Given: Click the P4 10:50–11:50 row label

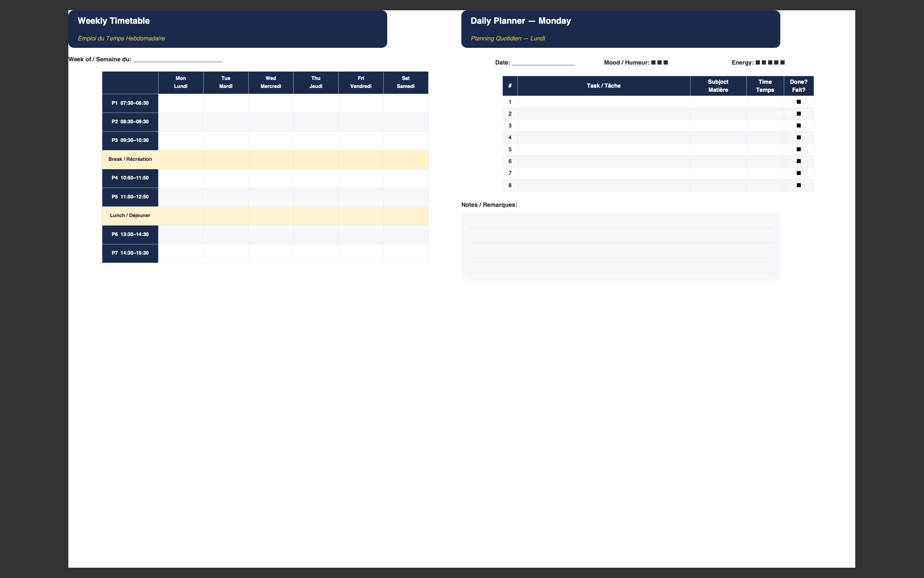Looking at the screenshot, I should tap(130, 178).
